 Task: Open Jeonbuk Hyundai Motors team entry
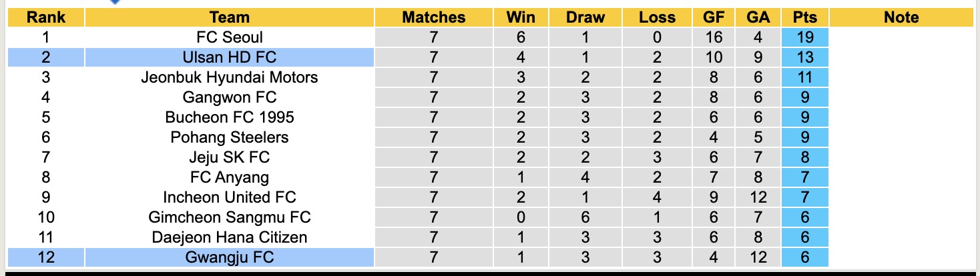pos(229,77)
